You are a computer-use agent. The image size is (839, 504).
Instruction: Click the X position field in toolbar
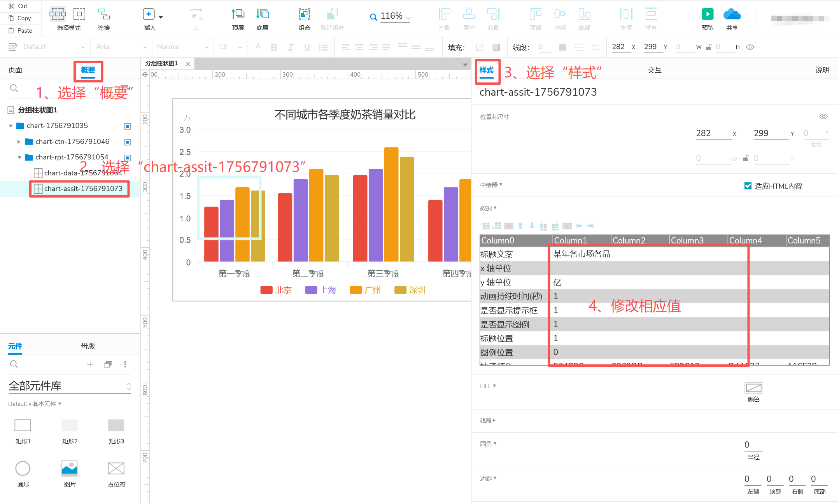click(621, 47)
